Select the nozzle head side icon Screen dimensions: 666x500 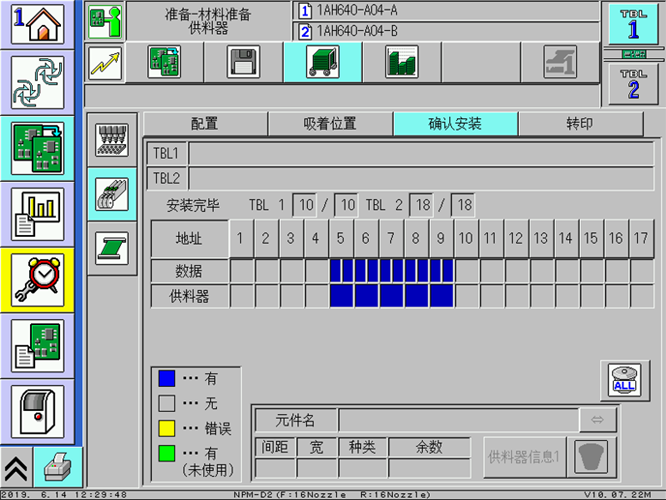tap(112, 140)
